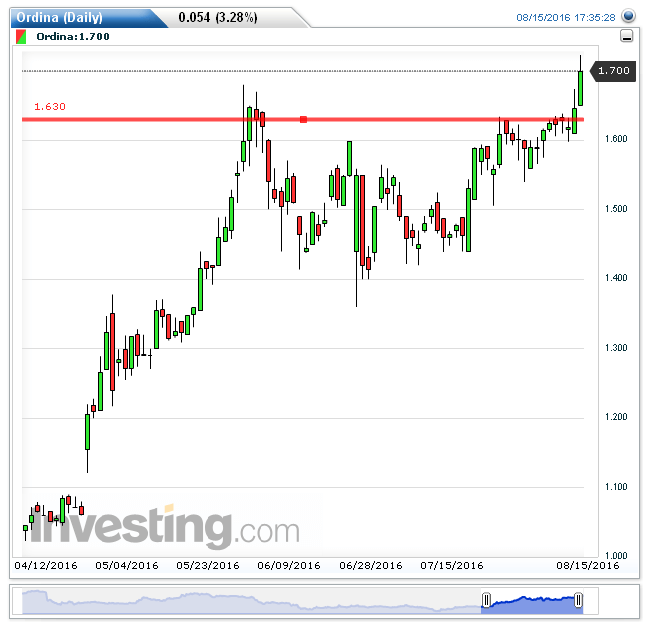Click the dark blue selected range in navigator
The width and height of the screenshot is (650, 627).
pos(532,605)
